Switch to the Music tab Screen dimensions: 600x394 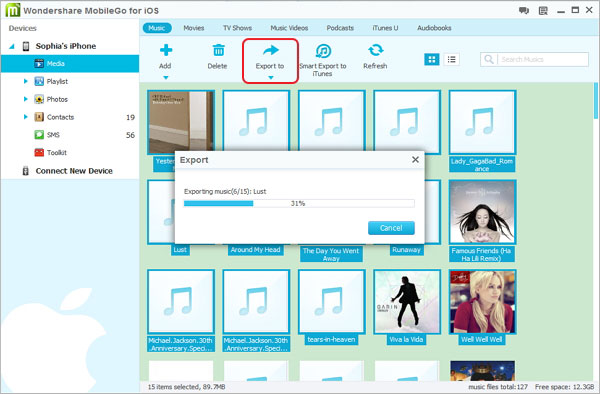point(157,28)
